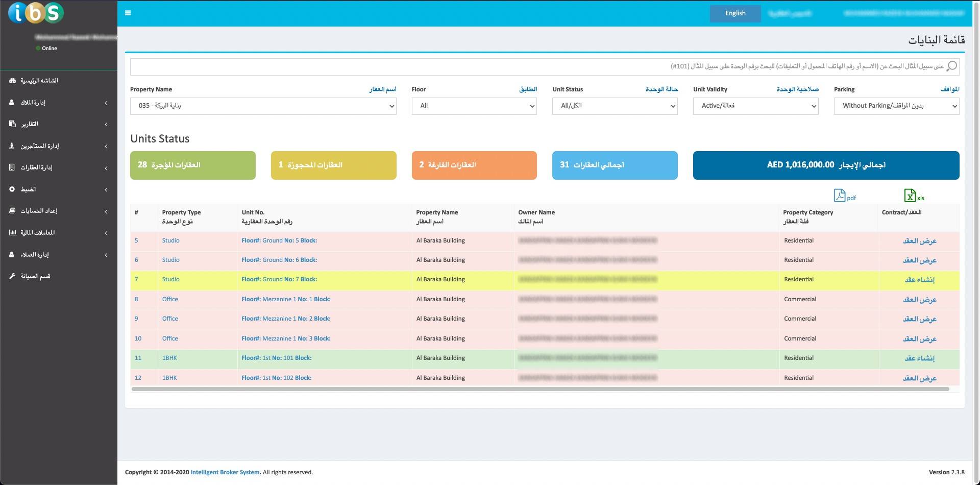
Task: Open unit link Mezzanine 1 No: 2
Action: tap(286, 319)
